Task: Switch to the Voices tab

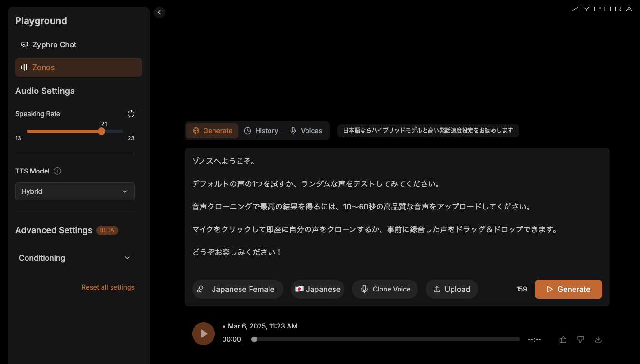Action: (306, 131)
